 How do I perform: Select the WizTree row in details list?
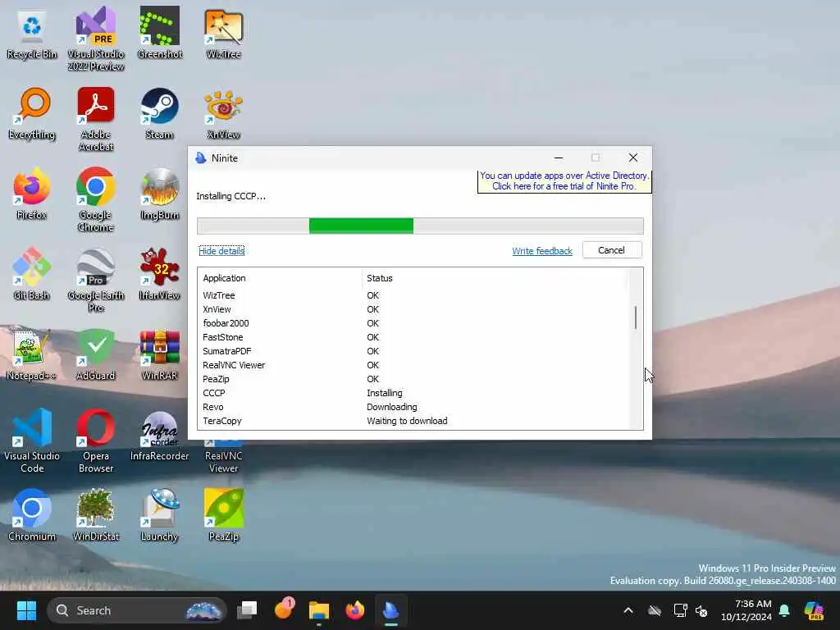(413, 295)
